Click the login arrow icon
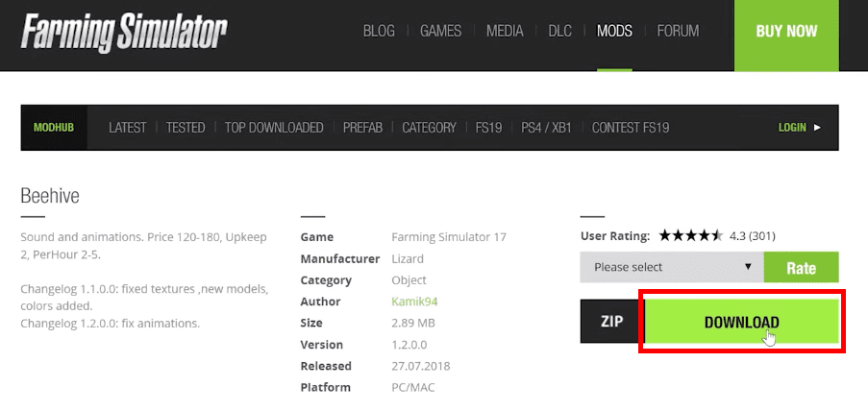Screen dimensions: 868x411 click(818, 127)
